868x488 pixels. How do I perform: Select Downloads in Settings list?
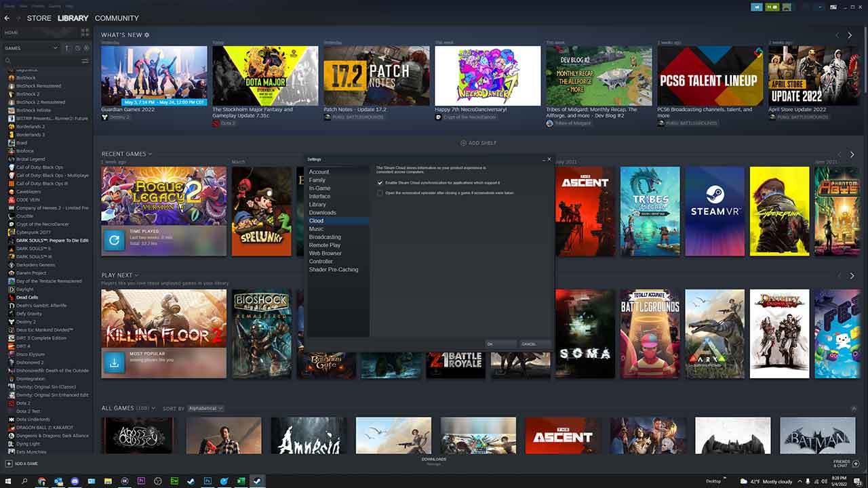(323, 213)
